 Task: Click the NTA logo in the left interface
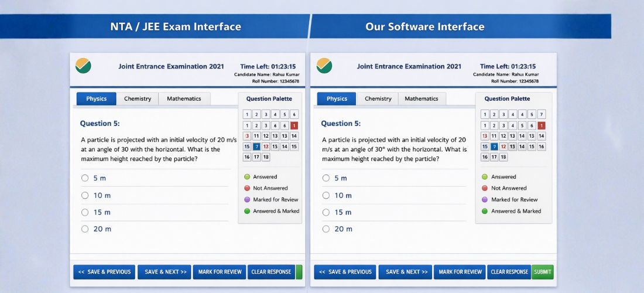coord(83,66)
